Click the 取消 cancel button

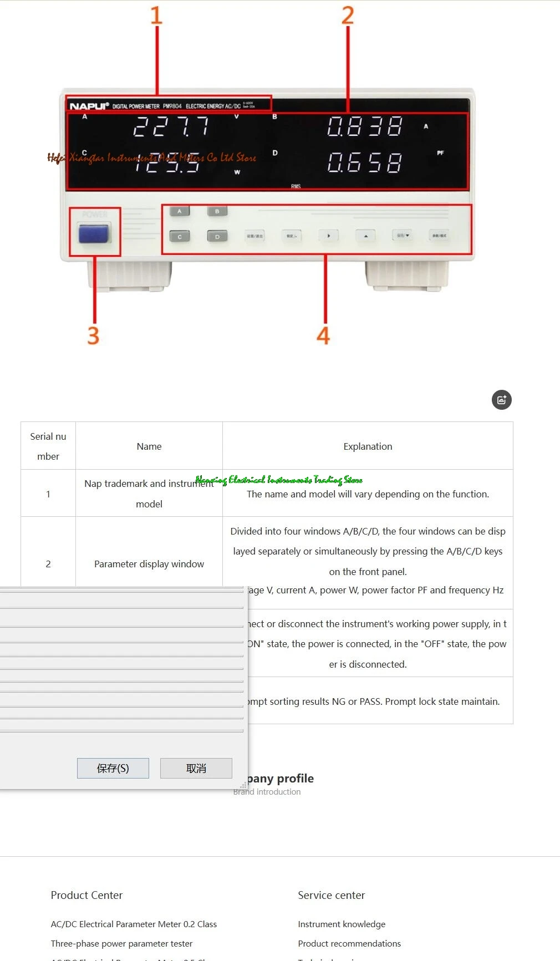coord(196,768)
